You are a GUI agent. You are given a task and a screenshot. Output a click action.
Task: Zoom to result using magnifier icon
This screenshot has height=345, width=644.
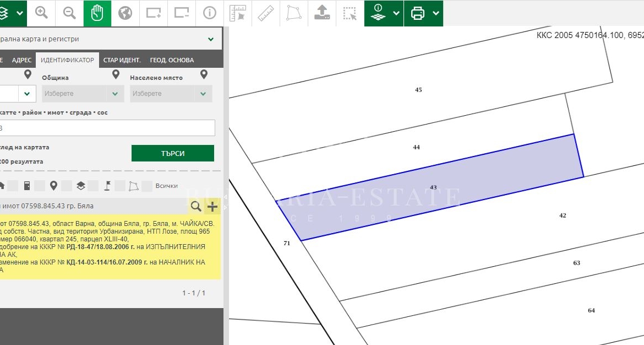[x=196, y=207]
